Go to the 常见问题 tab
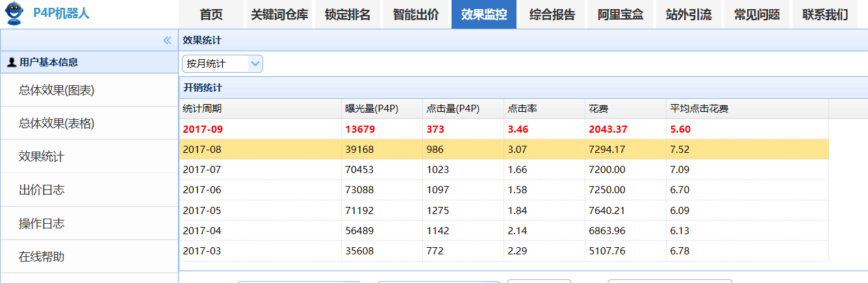This screenshot has width=868, height=283. tap(757, 14)
